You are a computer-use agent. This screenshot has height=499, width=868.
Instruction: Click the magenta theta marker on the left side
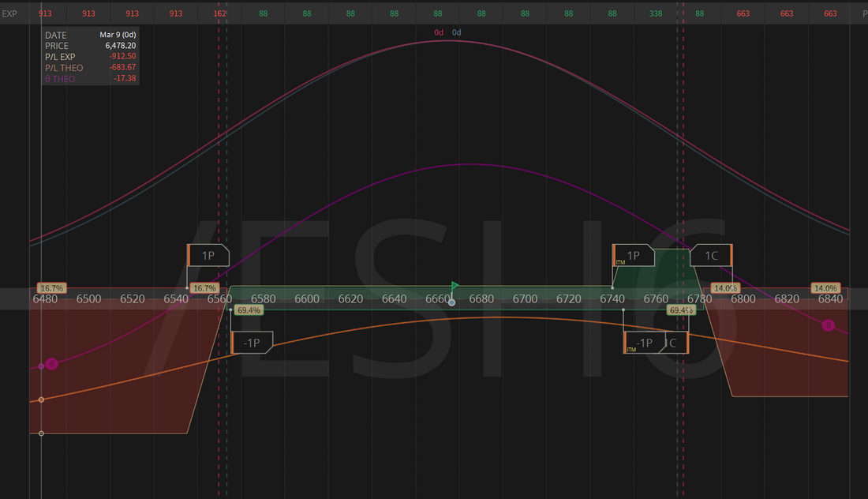coord(51,364)
